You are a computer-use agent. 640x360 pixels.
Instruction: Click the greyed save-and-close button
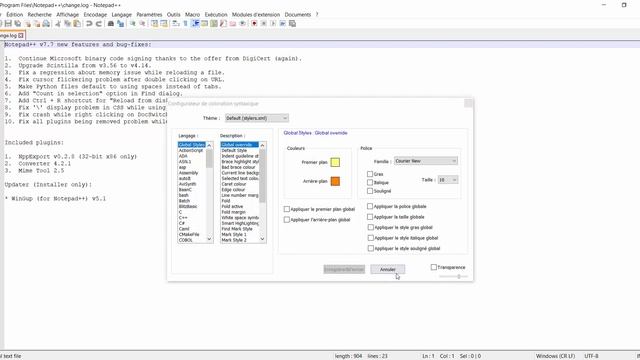click(x=344, y=269)
